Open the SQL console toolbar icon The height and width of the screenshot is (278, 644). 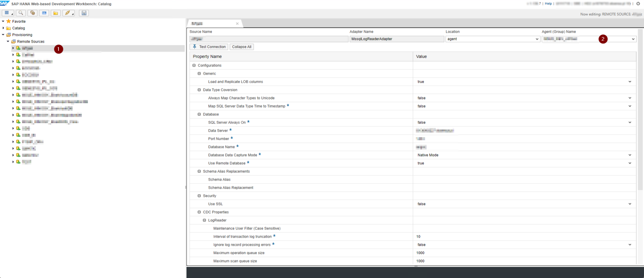(x=44, y=13)
